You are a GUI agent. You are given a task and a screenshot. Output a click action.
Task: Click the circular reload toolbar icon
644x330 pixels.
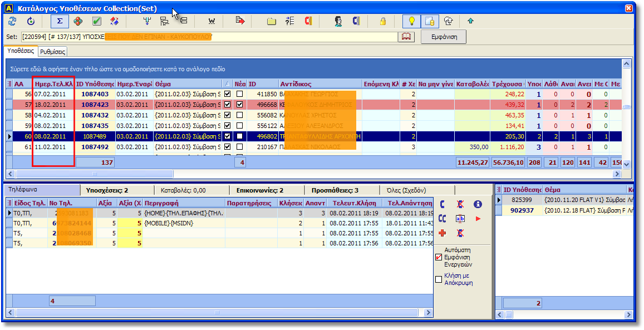point(31,21)
